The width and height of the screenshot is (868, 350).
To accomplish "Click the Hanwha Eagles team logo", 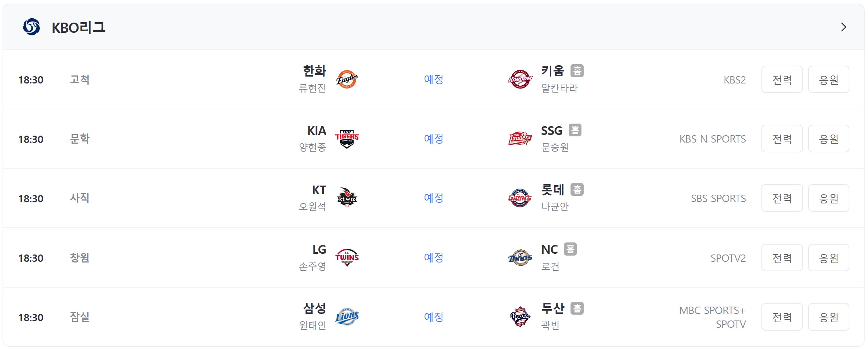I will point(347,79).
